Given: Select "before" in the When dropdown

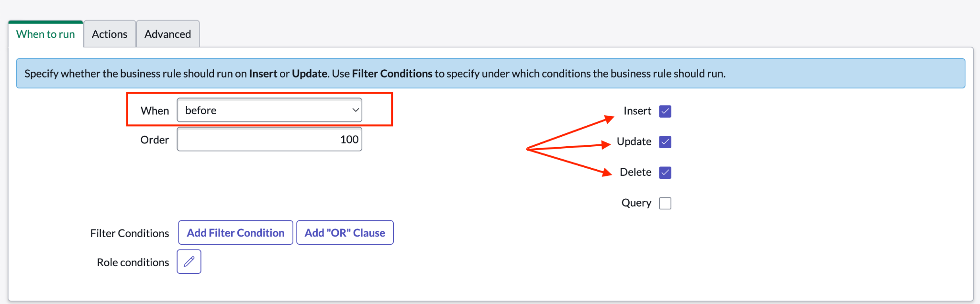Looking at the screenshot, I should [x=269, y=110].
